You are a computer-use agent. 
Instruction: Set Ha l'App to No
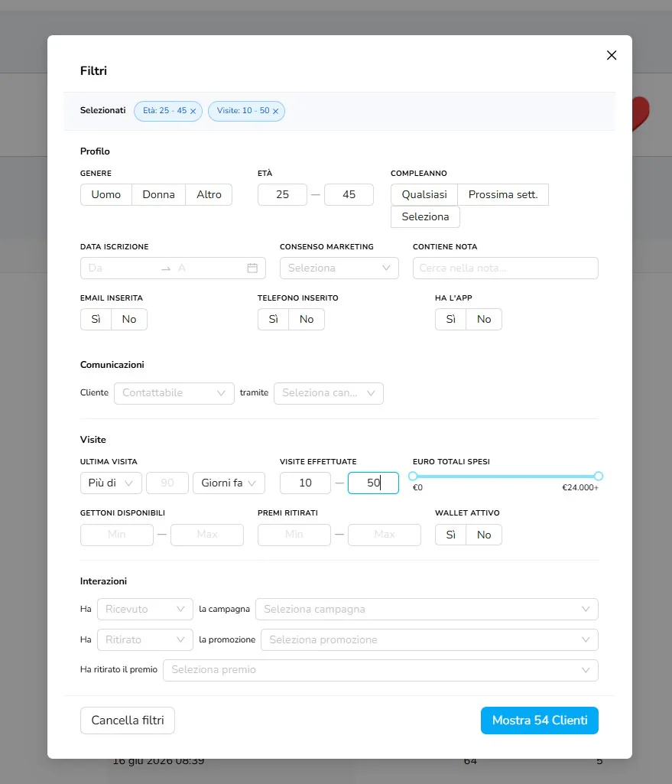(484, 320)
